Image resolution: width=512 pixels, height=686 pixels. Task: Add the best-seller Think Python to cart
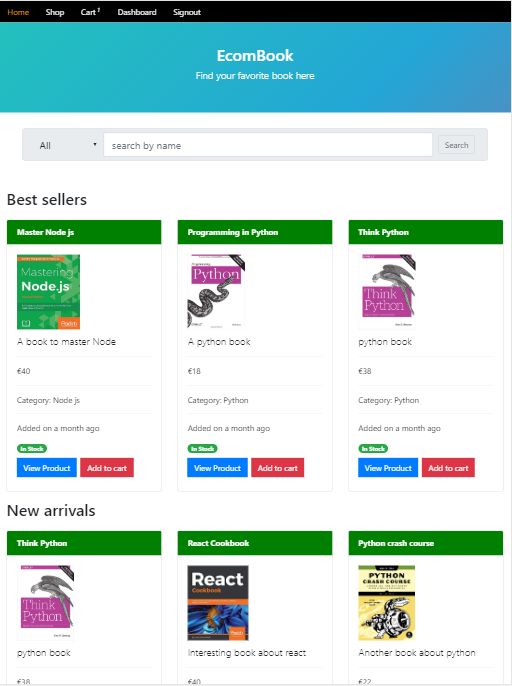(448, 468)
